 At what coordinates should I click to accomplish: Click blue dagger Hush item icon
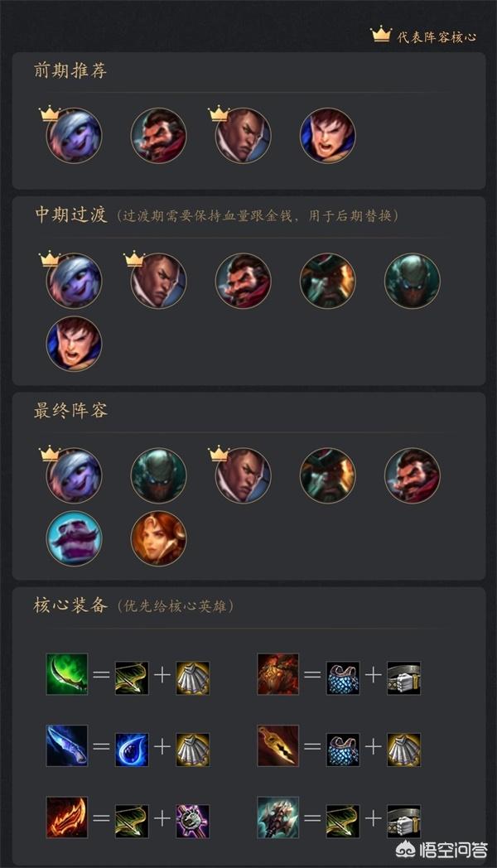[67, 745]
